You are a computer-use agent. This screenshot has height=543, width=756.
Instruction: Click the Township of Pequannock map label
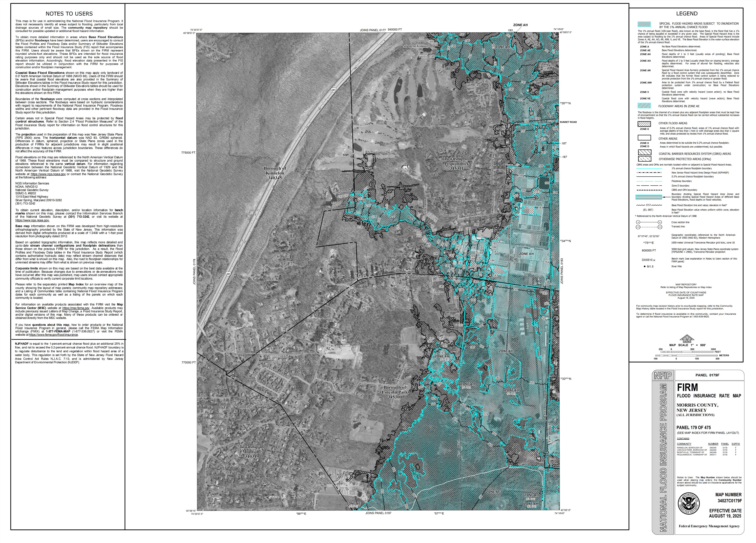click(x=456, y=164)
